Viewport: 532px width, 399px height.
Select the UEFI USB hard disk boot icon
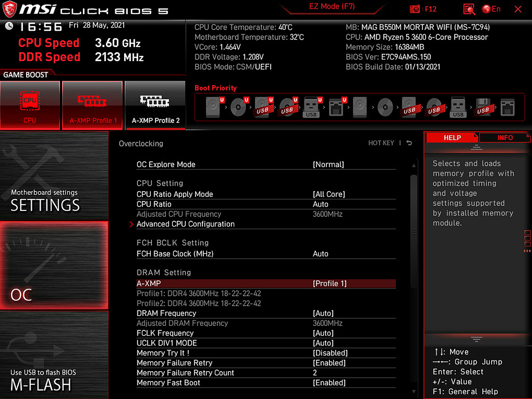click(x=263, y=107)
